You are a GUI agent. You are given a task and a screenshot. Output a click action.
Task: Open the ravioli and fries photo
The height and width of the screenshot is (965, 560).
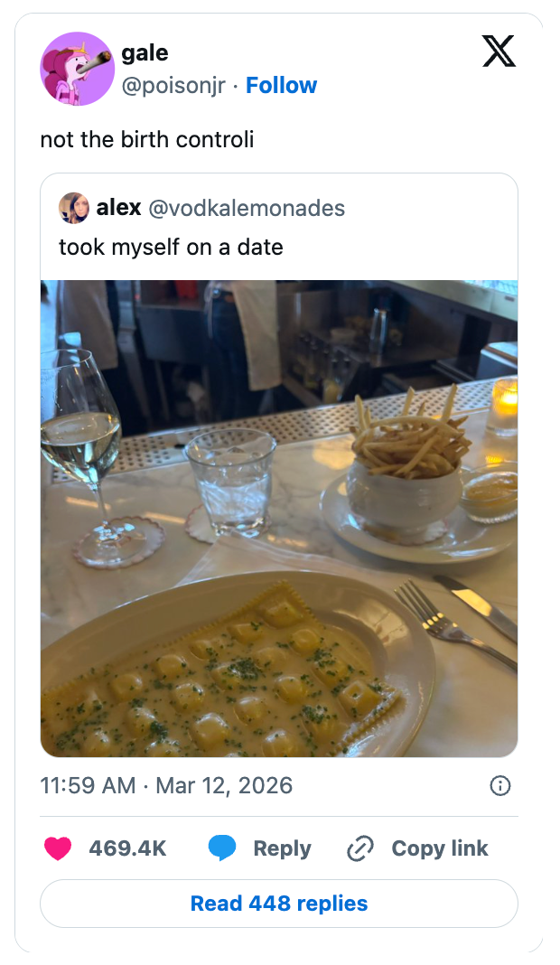[x=279, y=518]
